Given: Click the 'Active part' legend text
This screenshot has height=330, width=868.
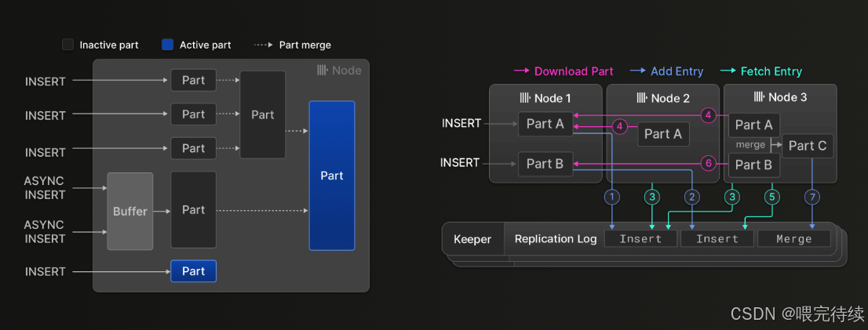Looking at the screenshot, I should click(206, 45).
